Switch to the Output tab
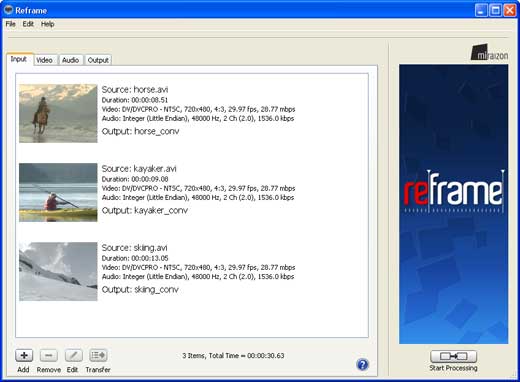The width and height of the screenshot is (520, 382). click(98, 60)
